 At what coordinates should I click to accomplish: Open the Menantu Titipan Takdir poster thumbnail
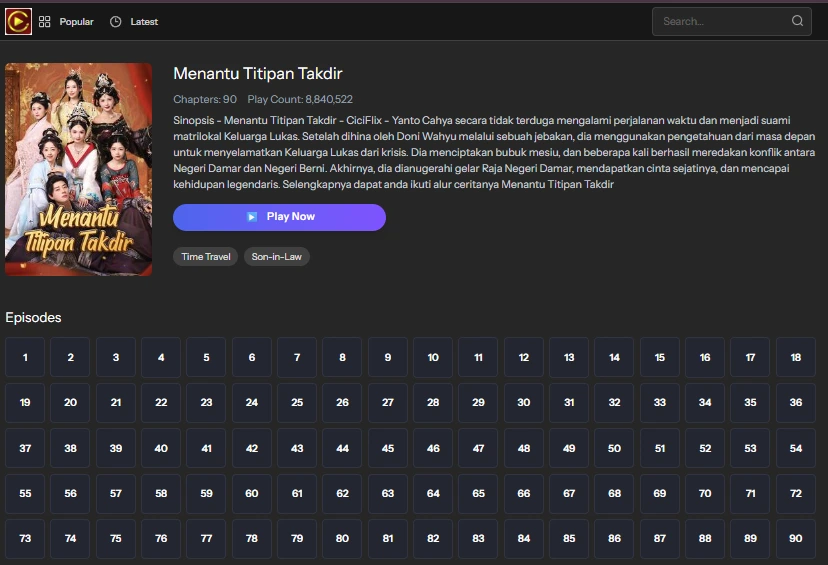click(x=79, y=169)
